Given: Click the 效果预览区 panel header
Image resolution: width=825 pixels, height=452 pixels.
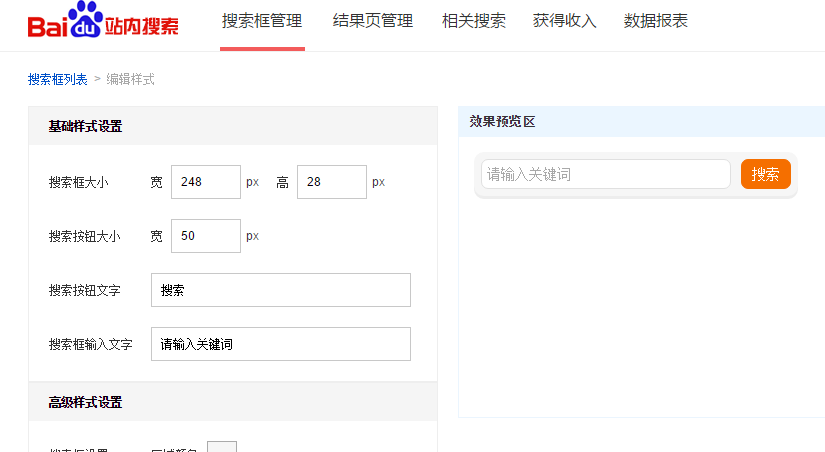Looking at the screenshot, I should click(503, 121).
